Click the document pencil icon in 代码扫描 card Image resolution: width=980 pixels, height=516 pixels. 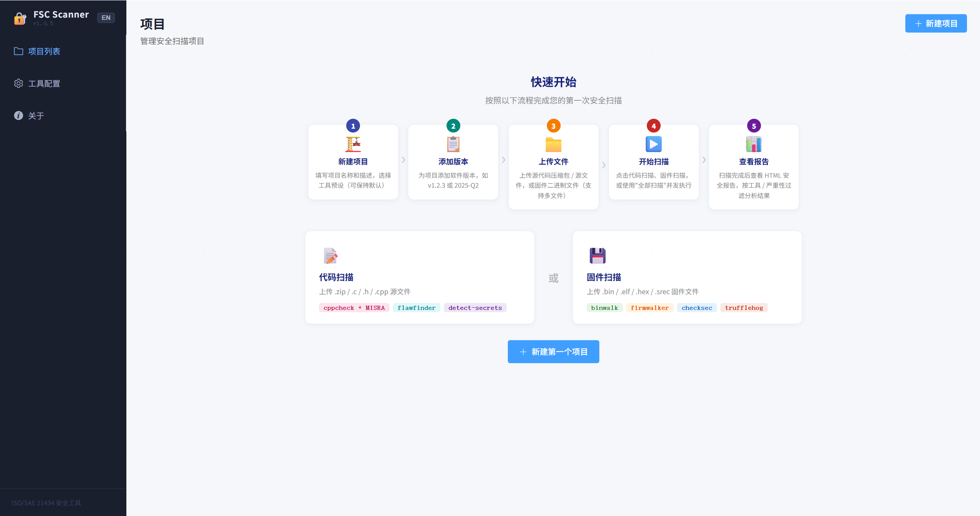330,256
